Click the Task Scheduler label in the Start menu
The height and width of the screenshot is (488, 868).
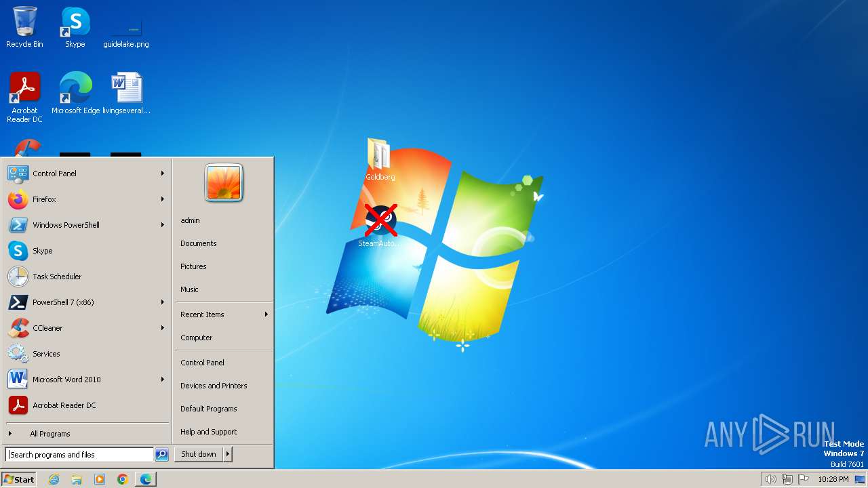(57, 277)
